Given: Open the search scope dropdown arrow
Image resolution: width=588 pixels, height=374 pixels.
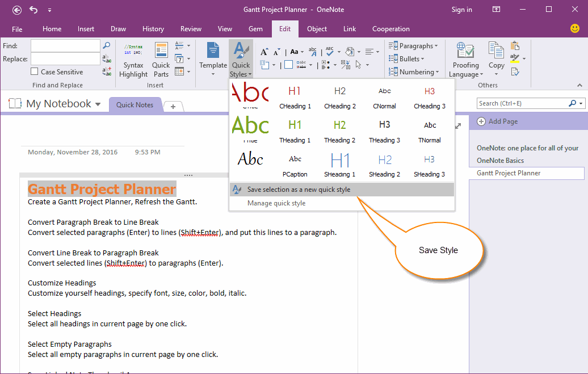Looking at the screenshot, I should (x=581, y=103).
